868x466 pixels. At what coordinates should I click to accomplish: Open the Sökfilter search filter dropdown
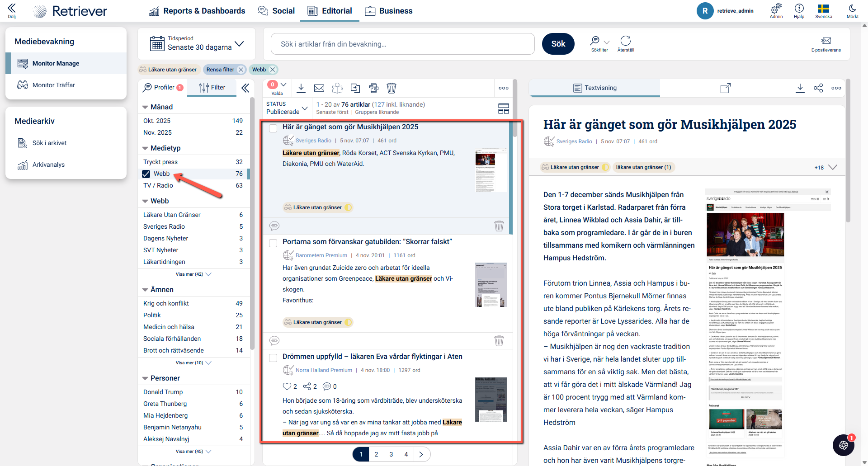pyautogui.click(x=600, y=43)
